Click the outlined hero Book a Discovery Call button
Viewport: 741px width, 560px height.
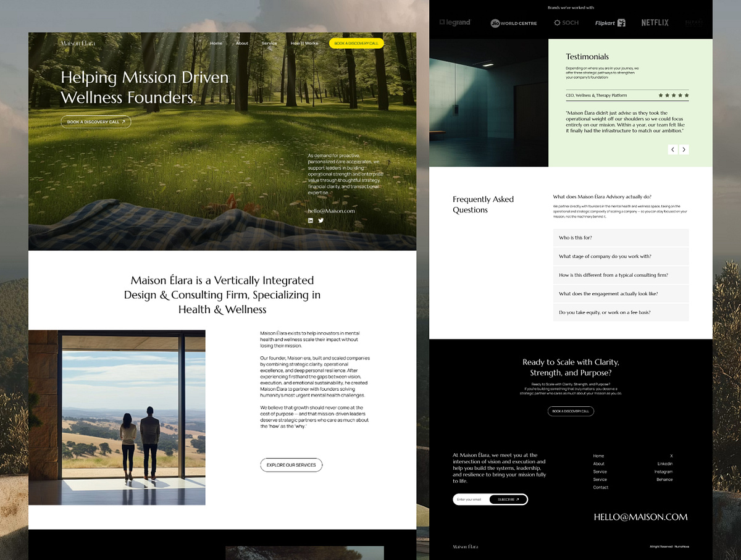point(96,122)
